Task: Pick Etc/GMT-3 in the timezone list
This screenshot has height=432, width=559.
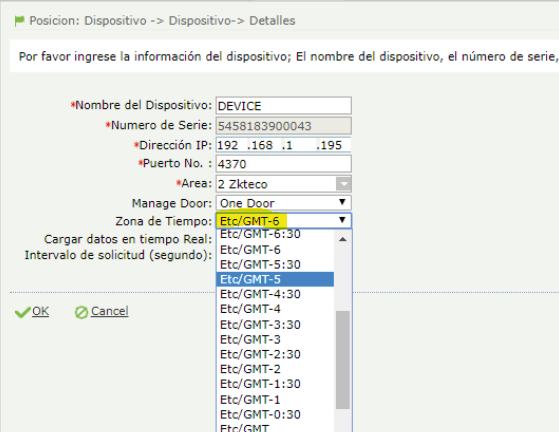Action: [275, 339]
